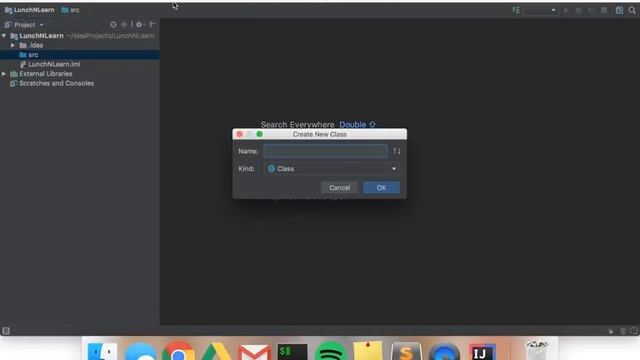Open the run configuration dropdown

click(x=540, y=10)
